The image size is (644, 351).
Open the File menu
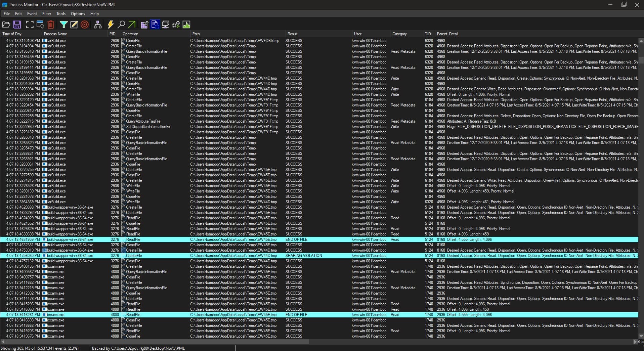pyautogui.click(x=7, y=14)
